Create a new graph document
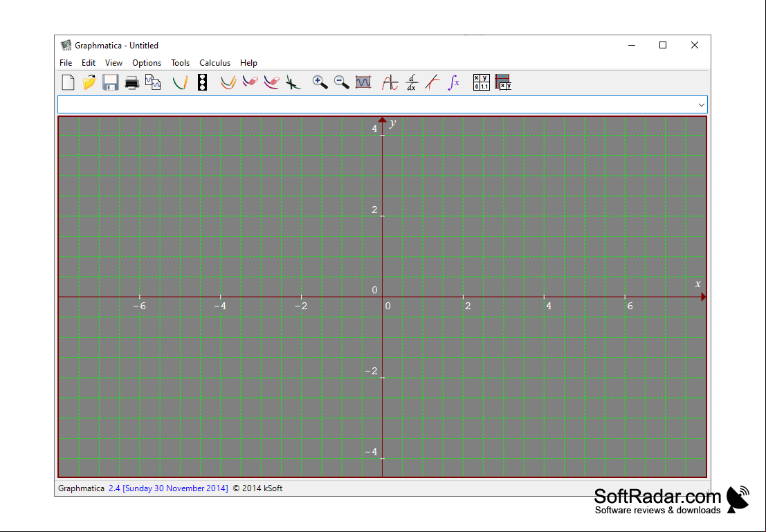The height and width of the screenshot is (532, 766). tap(68, 82)
